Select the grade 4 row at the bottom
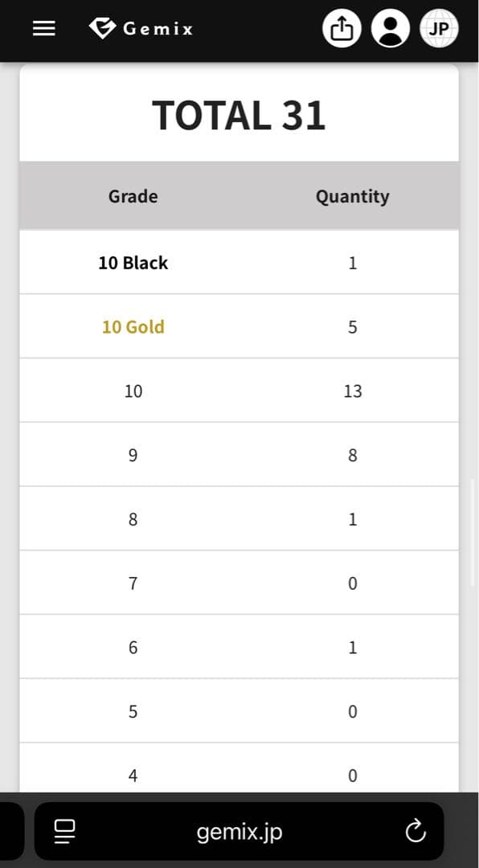Viewport: 479px width, 868px height. point(239,774)
